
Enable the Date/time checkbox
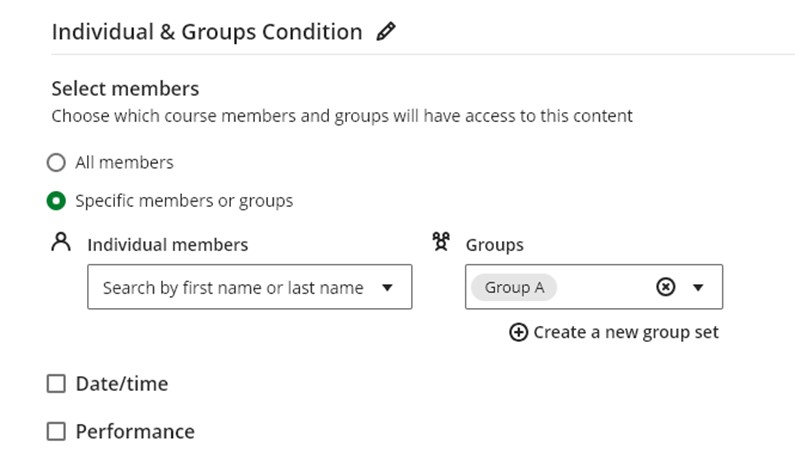point(56,384)
